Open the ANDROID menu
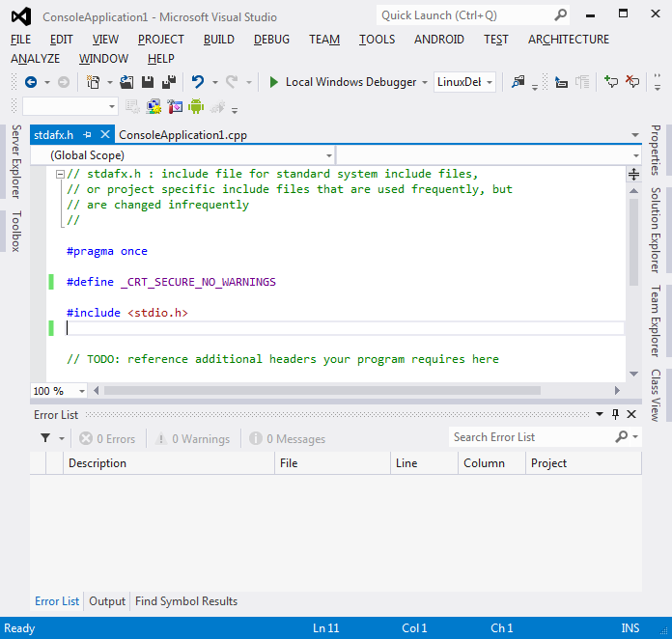 (x=439, y=40)
